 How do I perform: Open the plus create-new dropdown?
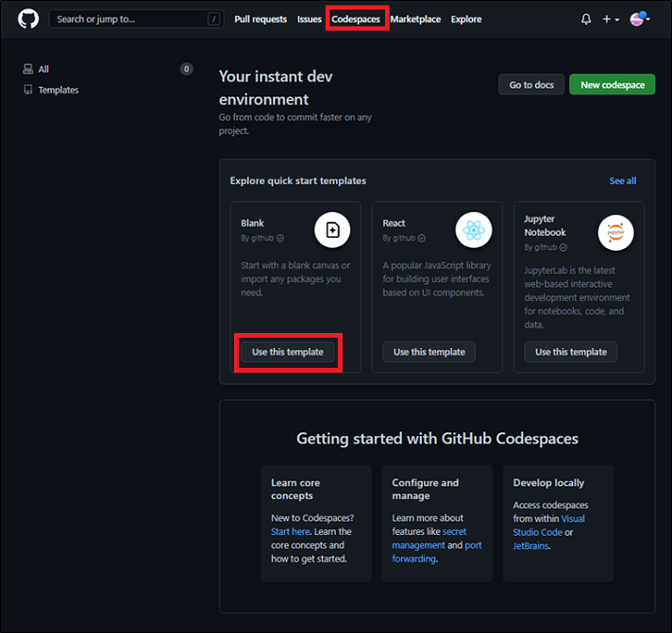tap(611, 19)
